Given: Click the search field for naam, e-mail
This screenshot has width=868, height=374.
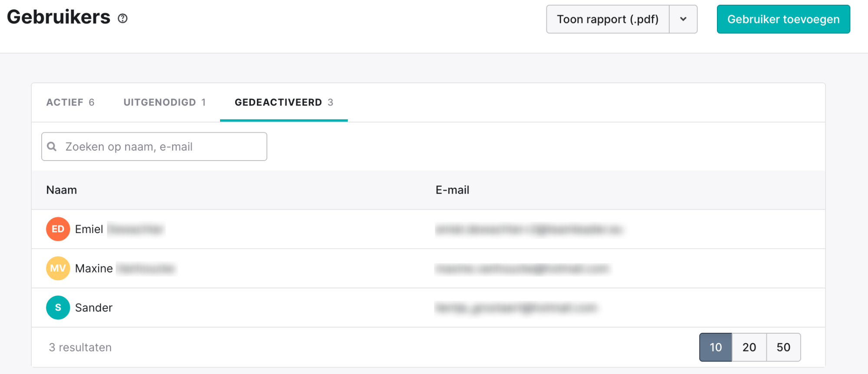Looking at the screenshot, I should point(154,147).
